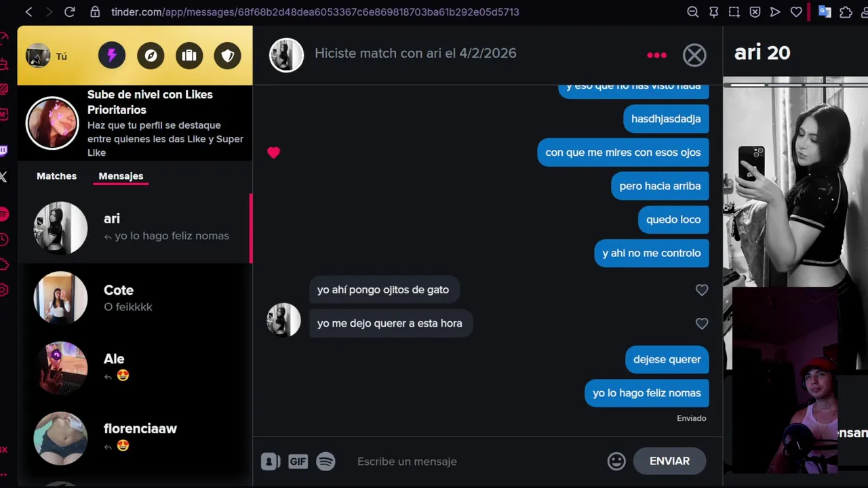Share a Spotify song in chat
Screen dimensions: 868x488
(x=326, y=462)
